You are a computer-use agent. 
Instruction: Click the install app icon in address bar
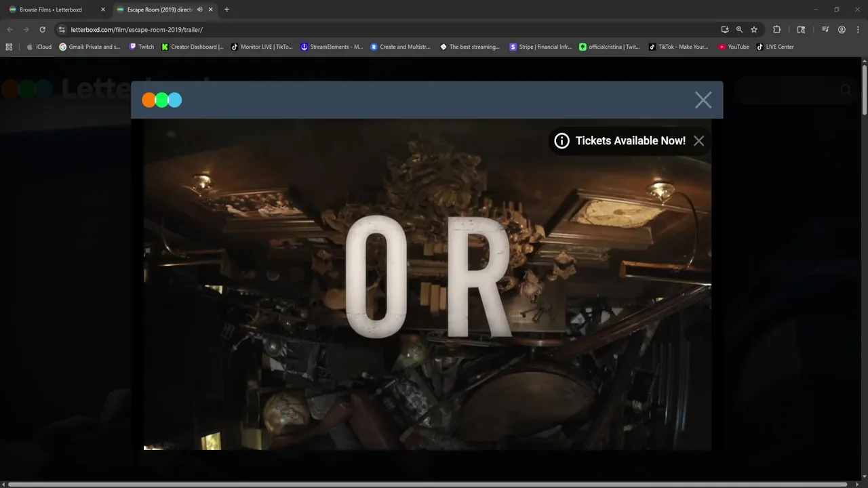tap(725, 30)
